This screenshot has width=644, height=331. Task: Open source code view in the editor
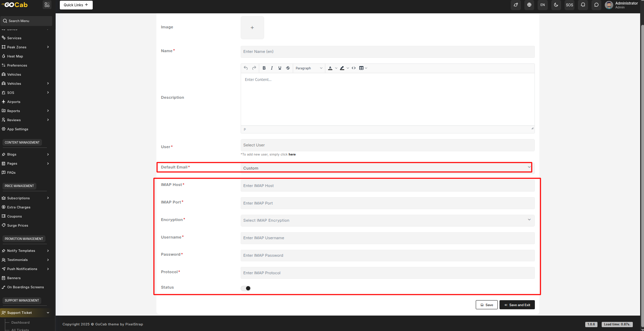[354, 68]
